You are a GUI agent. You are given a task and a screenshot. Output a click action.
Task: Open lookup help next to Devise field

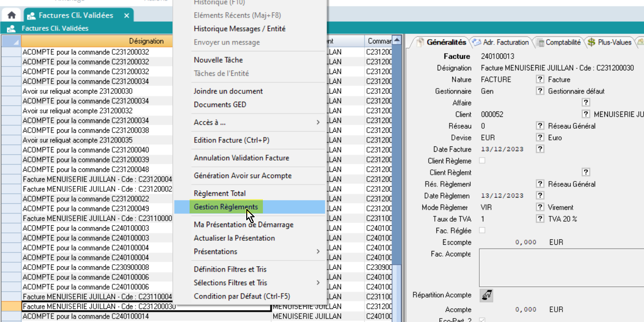pos(540,138)
